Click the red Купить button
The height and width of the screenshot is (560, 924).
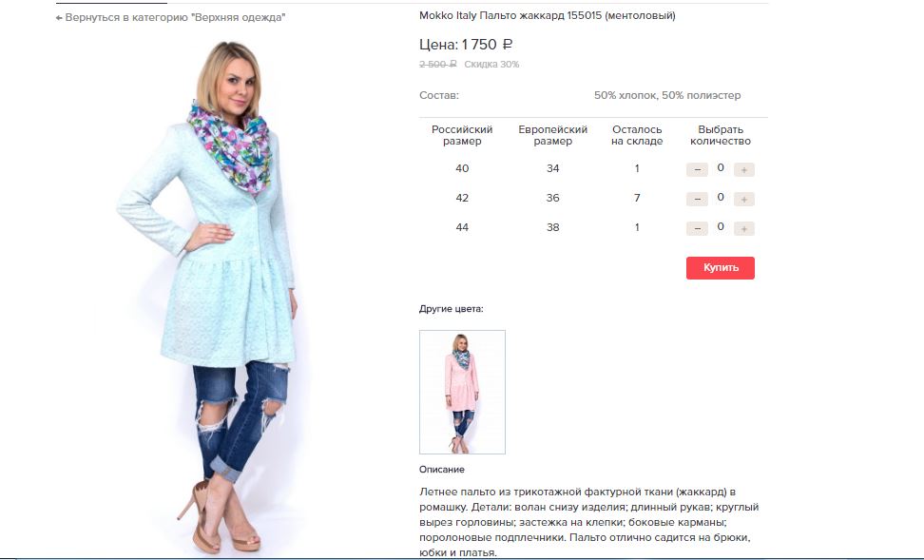721,267
